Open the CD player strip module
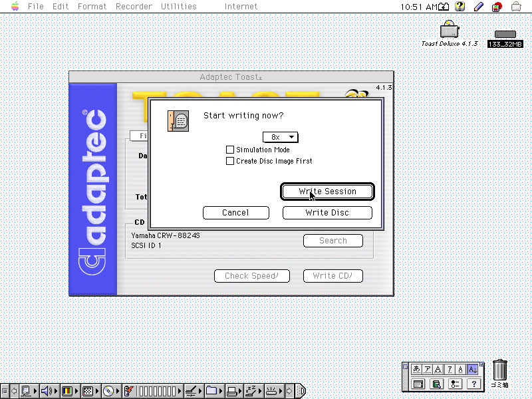 (111, 391)
